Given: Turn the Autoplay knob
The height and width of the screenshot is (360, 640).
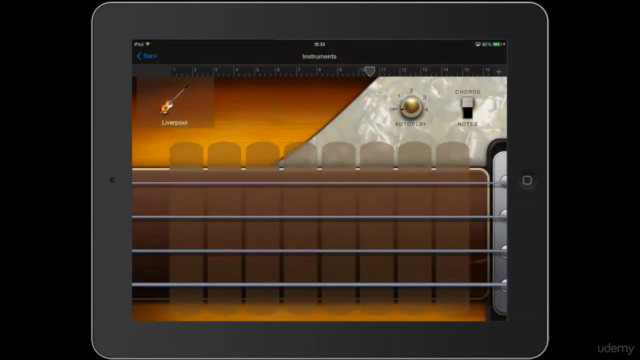Looking at the screenshot, I should point(411,107).
